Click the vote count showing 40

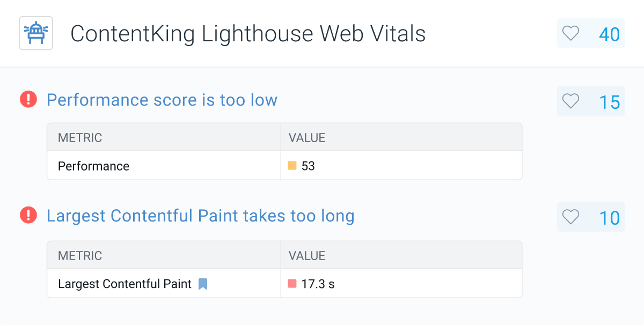pos(608,33)
